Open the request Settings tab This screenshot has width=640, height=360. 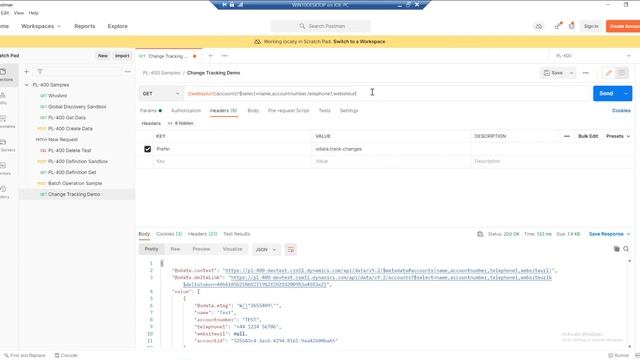(x=349, y=111)
